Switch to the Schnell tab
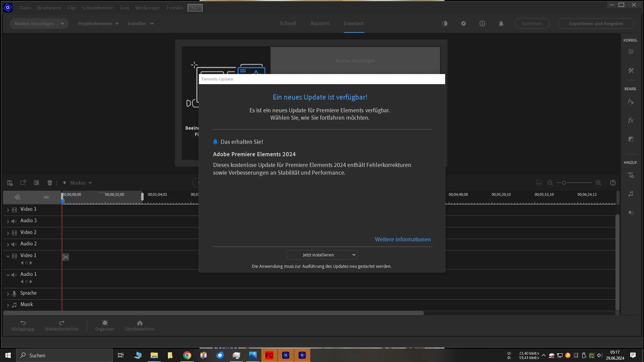Screen dimensions: 644x362 [x=287, y=23]
